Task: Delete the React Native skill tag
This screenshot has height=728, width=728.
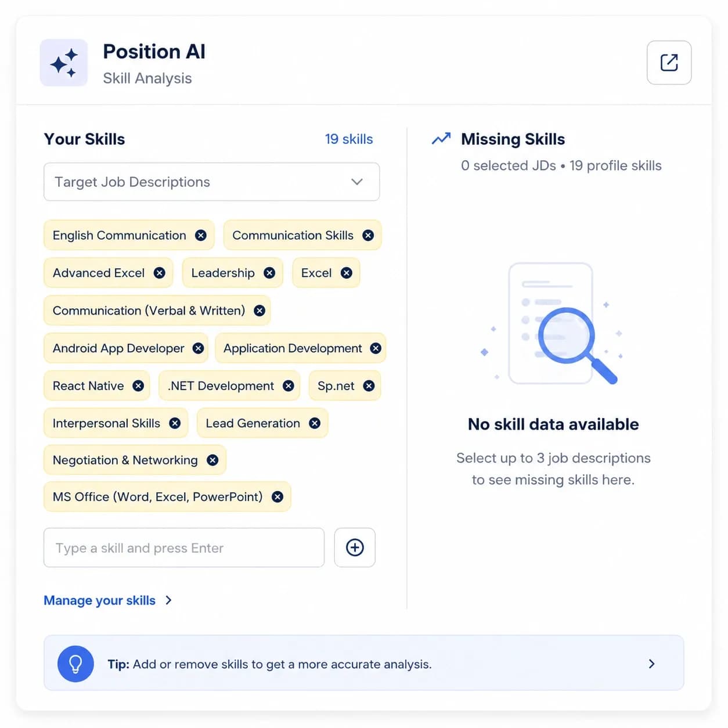Action: 138,386
